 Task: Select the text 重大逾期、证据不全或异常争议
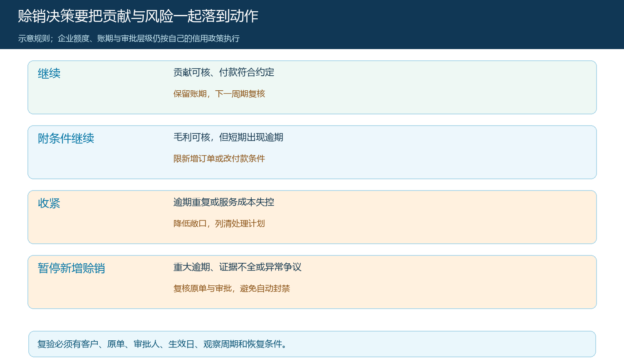(238, 267)
